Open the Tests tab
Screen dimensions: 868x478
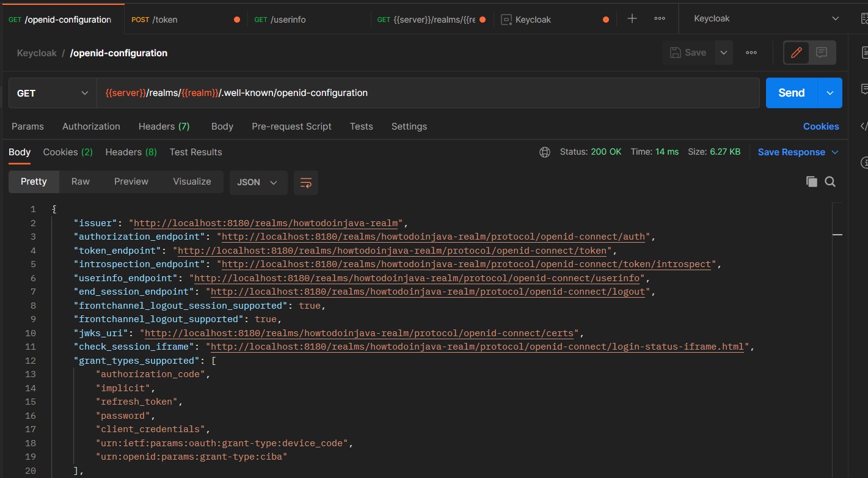(362, 127)
